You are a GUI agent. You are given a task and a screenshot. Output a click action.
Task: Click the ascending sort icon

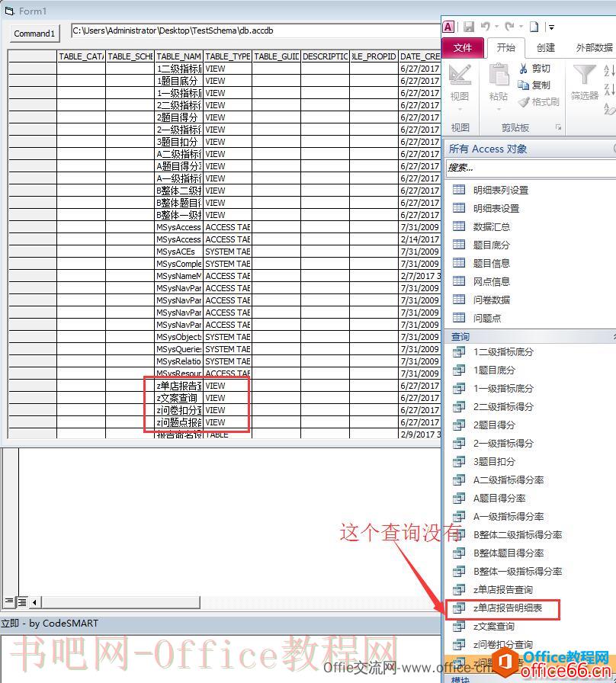pos(609,71)
